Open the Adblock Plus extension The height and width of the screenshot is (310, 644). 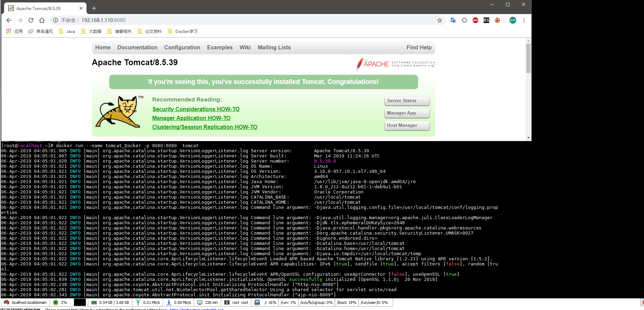(475, 20)
